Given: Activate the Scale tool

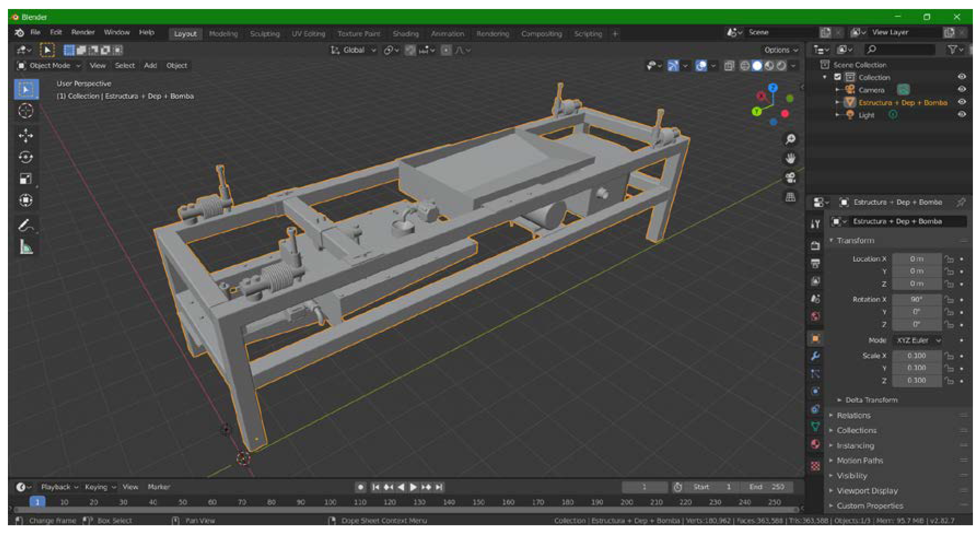Looking at the screenshot, I should 26,179.
